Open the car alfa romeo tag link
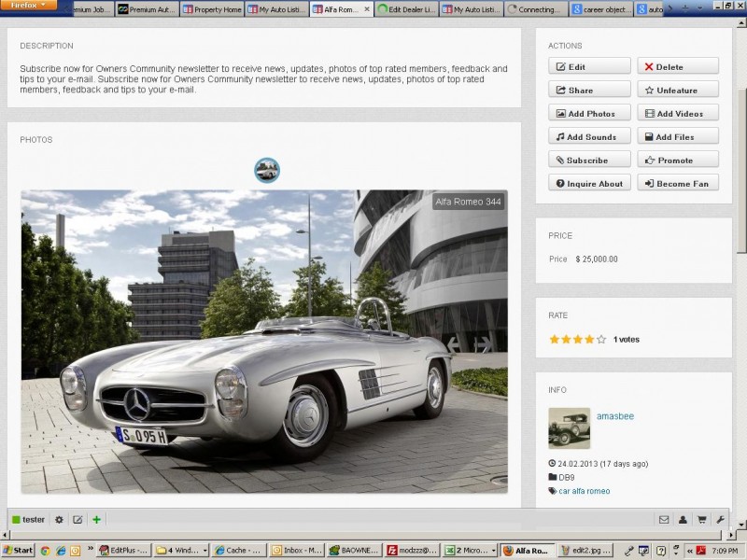The width and height of the screenshot is (747, 560). click(x=585, y=491)
